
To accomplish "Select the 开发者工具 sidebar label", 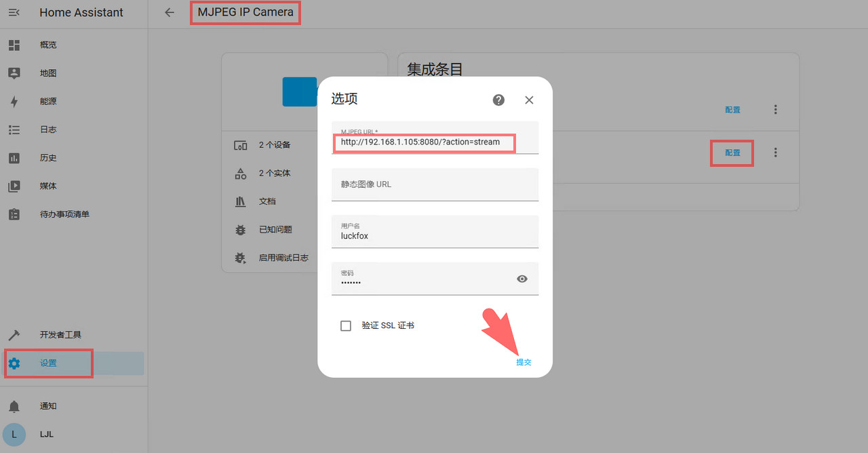I will coord(60,335).
